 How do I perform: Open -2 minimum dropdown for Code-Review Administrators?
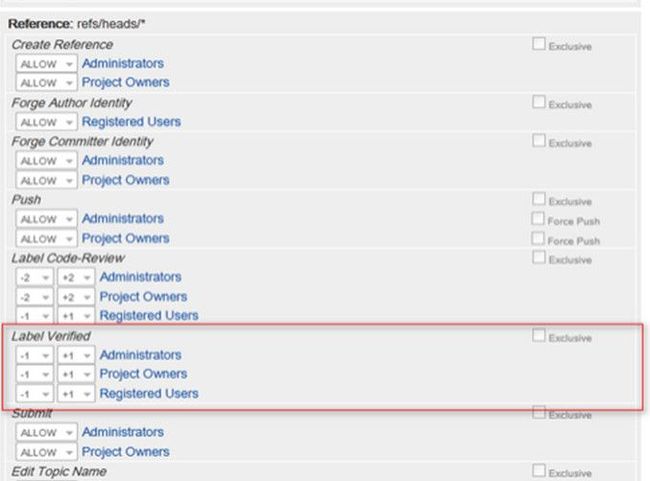click(x=34, y=277)
